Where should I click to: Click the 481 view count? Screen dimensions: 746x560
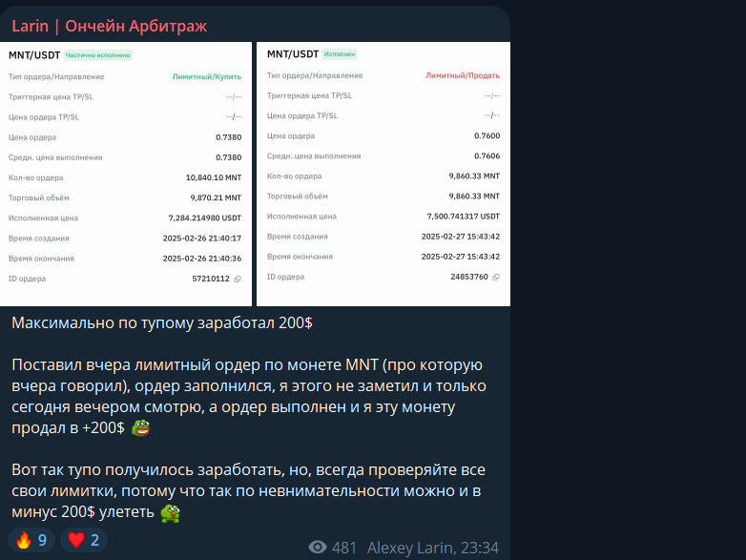tap(344, 548)
